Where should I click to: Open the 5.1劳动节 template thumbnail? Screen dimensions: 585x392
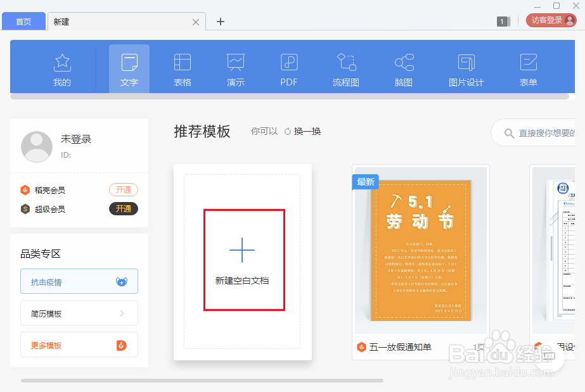pos(420,250)
